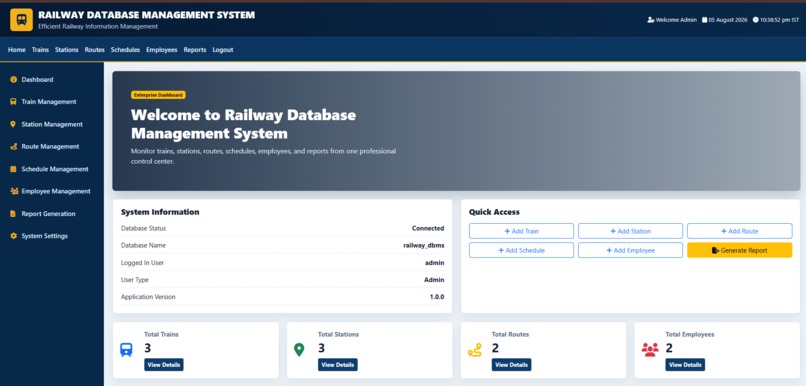
Task: Select Logout in the top navigation
Action: (223, 50)
